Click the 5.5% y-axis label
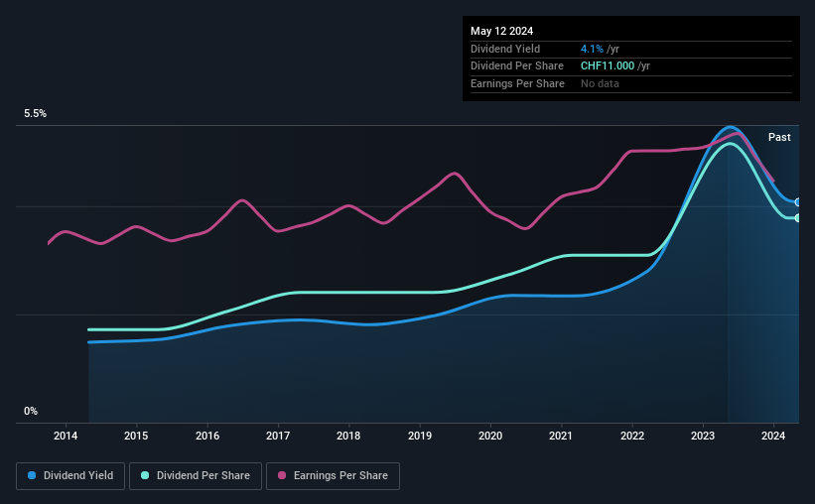This screenshot has width=815, height=504. click(x=35, y=113)
